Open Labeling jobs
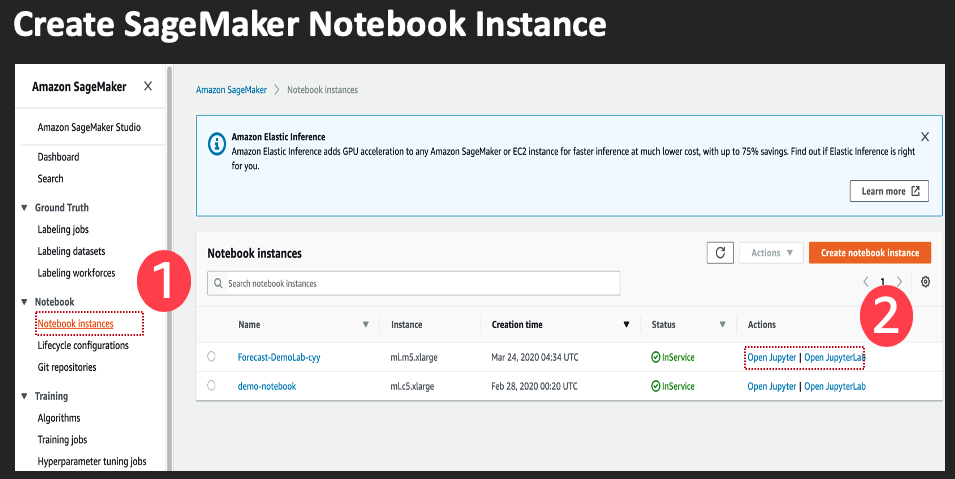 [63, 230]
